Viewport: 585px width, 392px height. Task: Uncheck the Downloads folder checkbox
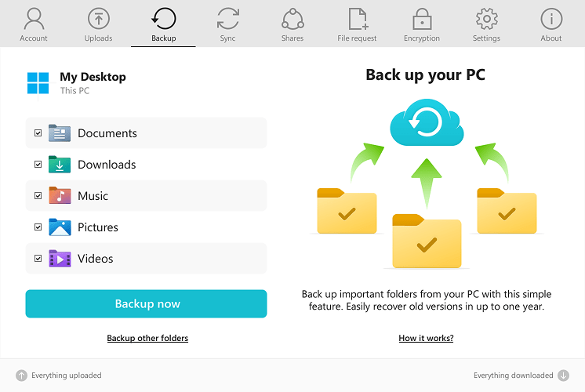(x=38, y=165)
